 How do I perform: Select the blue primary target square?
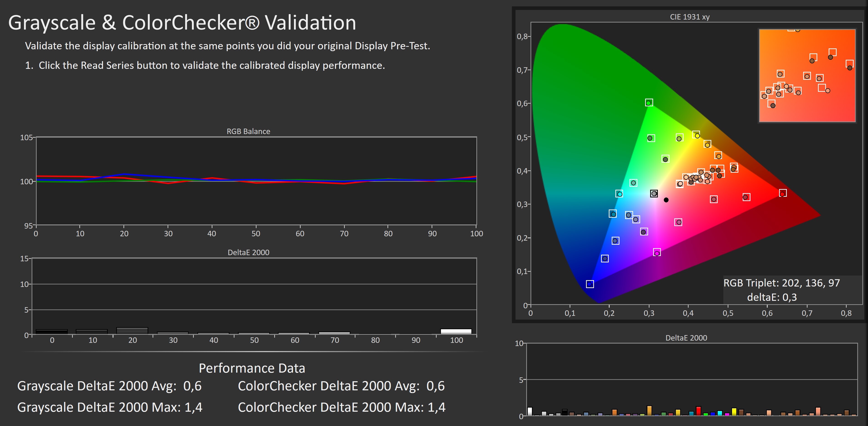590,284
